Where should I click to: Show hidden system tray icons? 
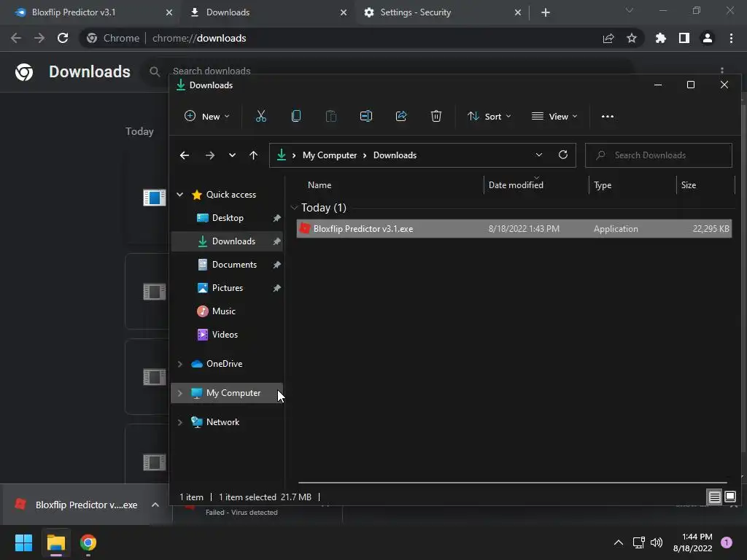pos(619,542)
